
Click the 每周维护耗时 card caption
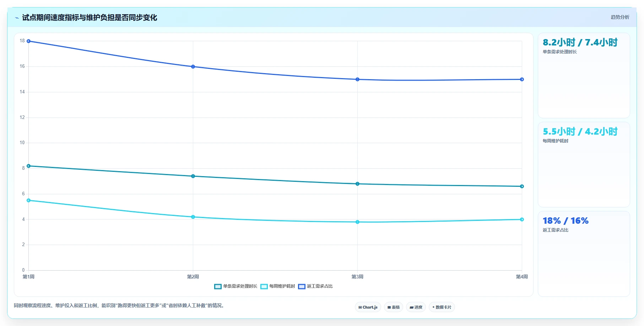point(556,141)
